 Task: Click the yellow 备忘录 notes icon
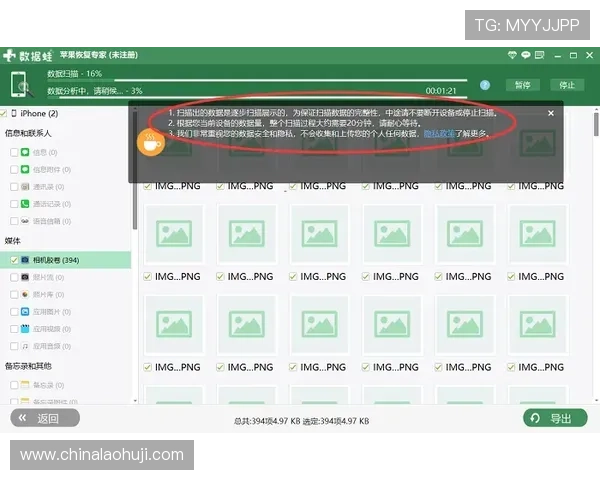(x=25, y=385)
